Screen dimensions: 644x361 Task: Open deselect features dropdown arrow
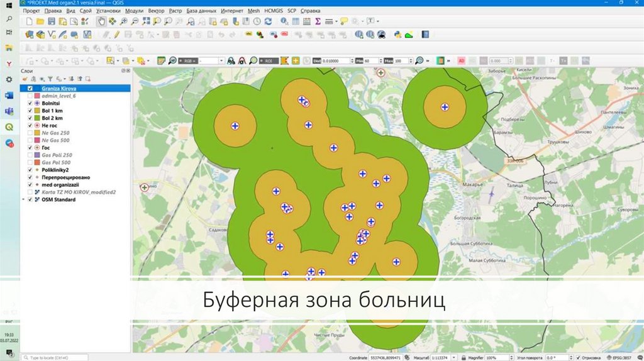pyautogui.click(x=148, y=61)
